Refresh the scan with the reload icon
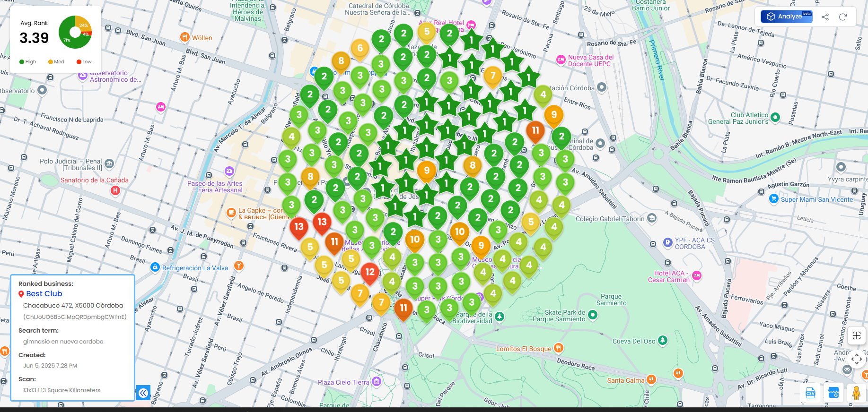 (843, 17)
